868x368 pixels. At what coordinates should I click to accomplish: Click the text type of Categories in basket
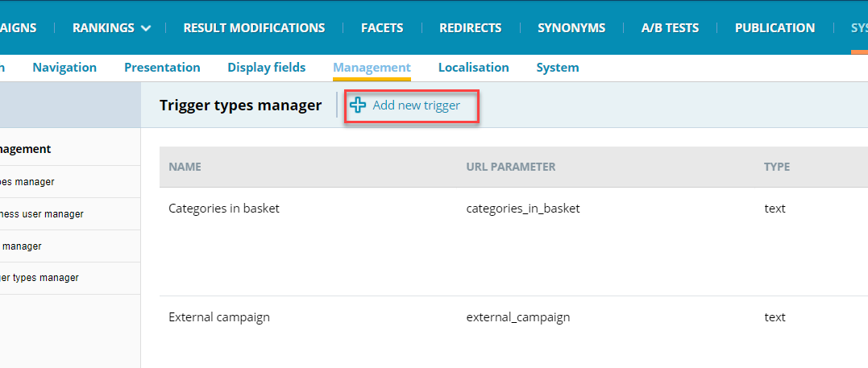775,209
